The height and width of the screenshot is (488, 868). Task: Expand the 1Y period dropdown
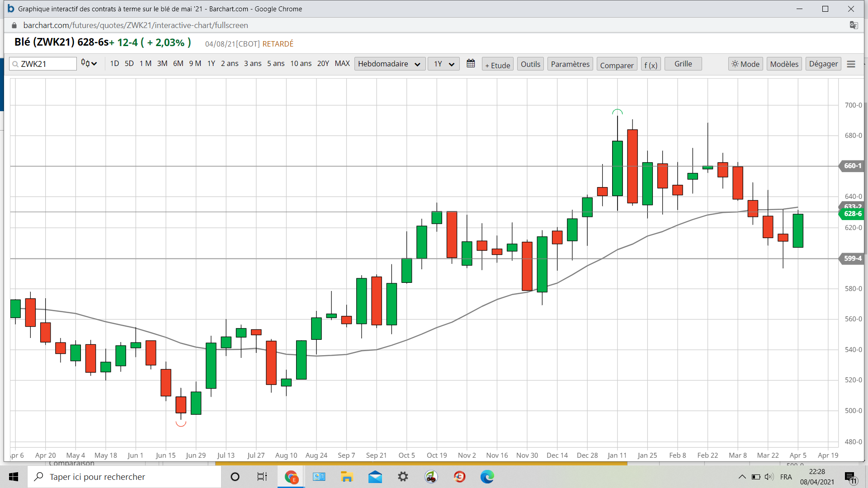tap(443, 64)
